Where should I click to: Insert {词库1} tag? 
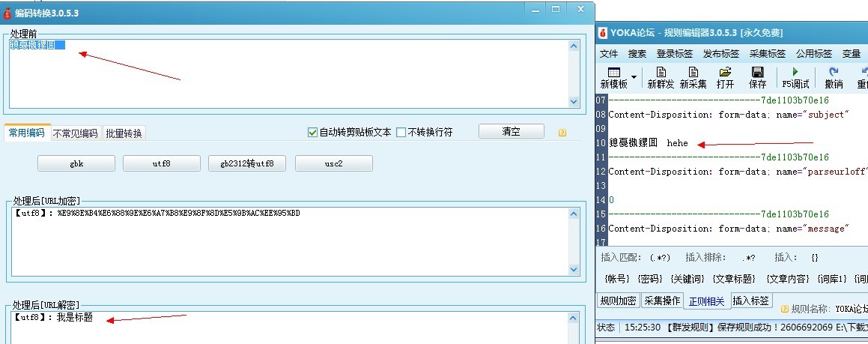[x=832, y=279]
